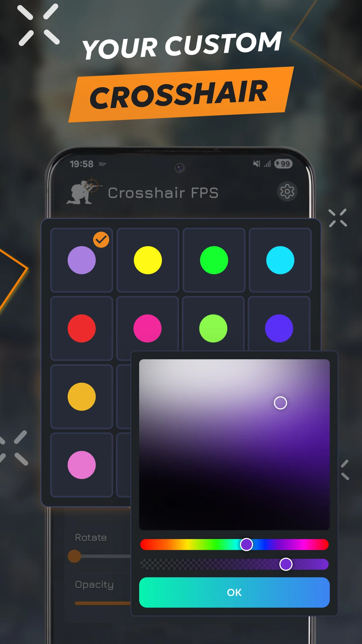Select the bright green color swatch
362x644 pixels.
coord(214,260)
